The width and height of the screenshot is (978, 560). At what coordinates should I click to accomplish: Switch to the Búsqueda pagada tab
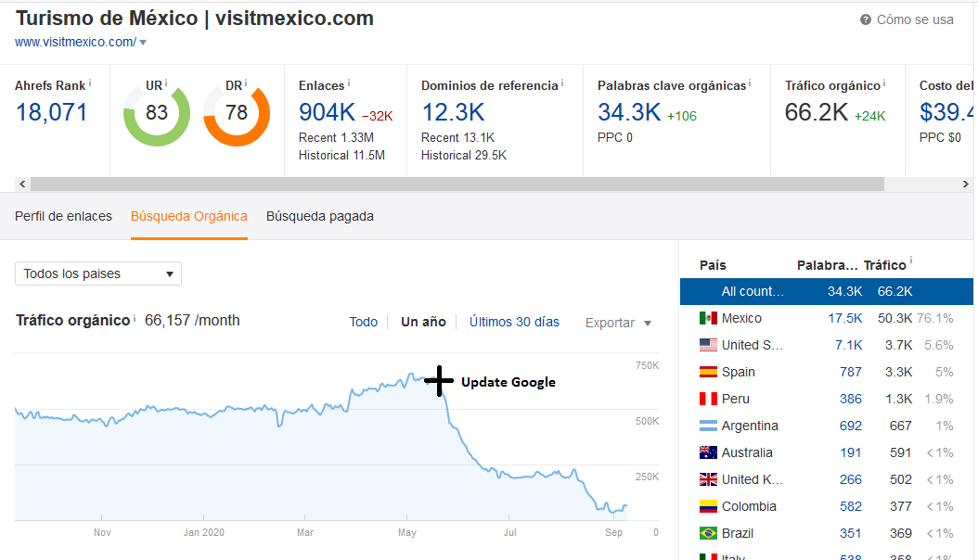point(320,216)
